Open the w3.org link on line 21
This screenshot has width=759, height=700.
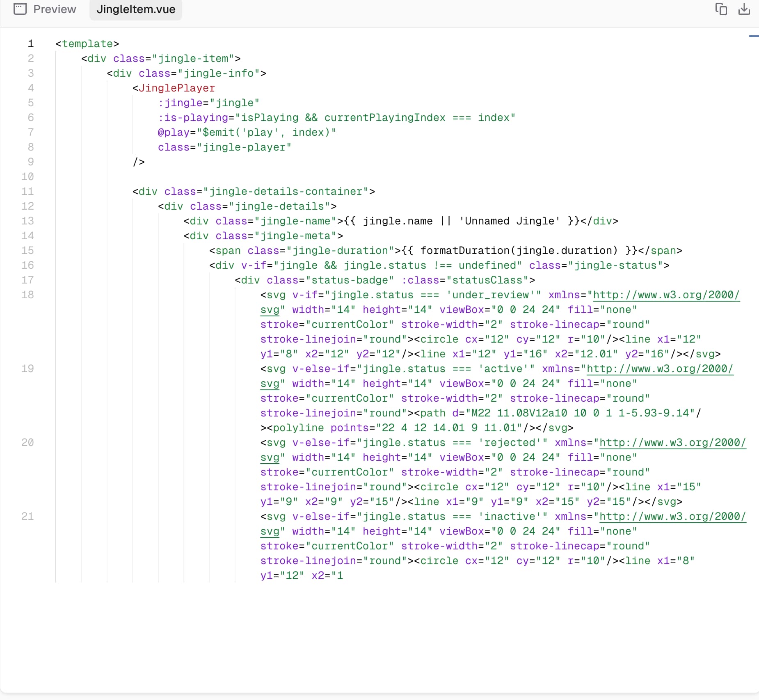point(672,517)
